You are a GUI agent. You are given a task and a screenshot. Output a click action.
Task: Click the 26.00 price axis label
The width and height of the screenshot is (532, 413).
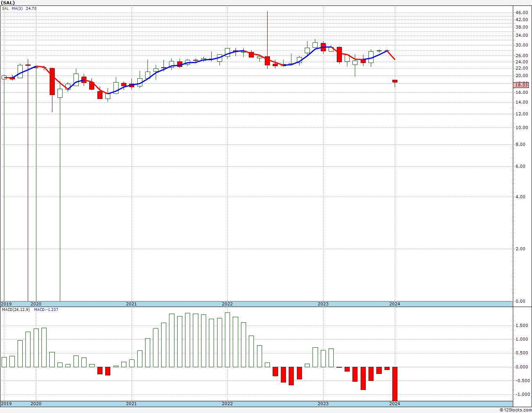click(522, 56)
